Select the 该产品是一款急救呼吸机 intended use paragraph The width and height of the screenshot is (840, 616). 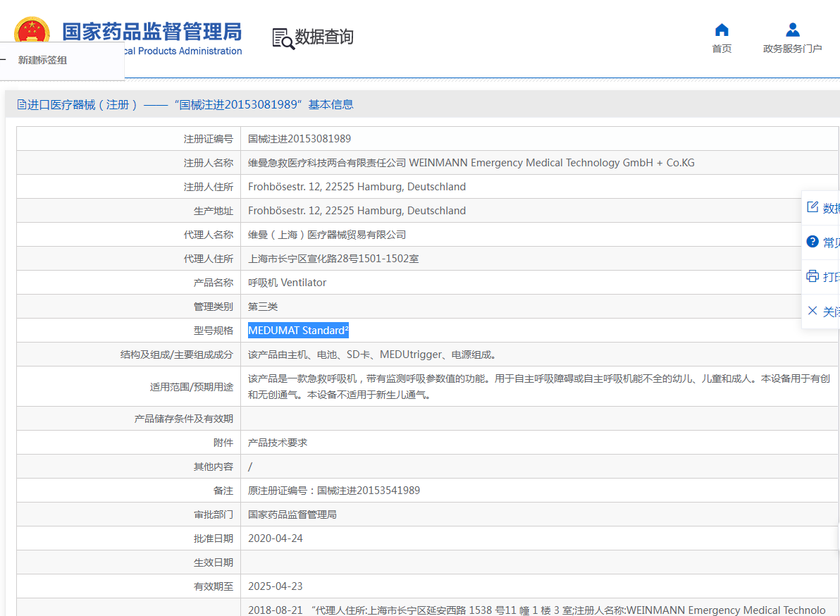pos(539,387)
